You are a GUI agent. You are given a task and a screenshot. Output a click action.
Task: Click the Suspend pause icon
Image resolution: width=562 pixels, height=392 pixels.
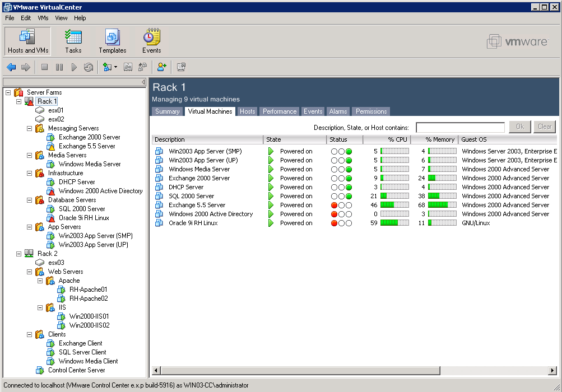tap(59, 67)
